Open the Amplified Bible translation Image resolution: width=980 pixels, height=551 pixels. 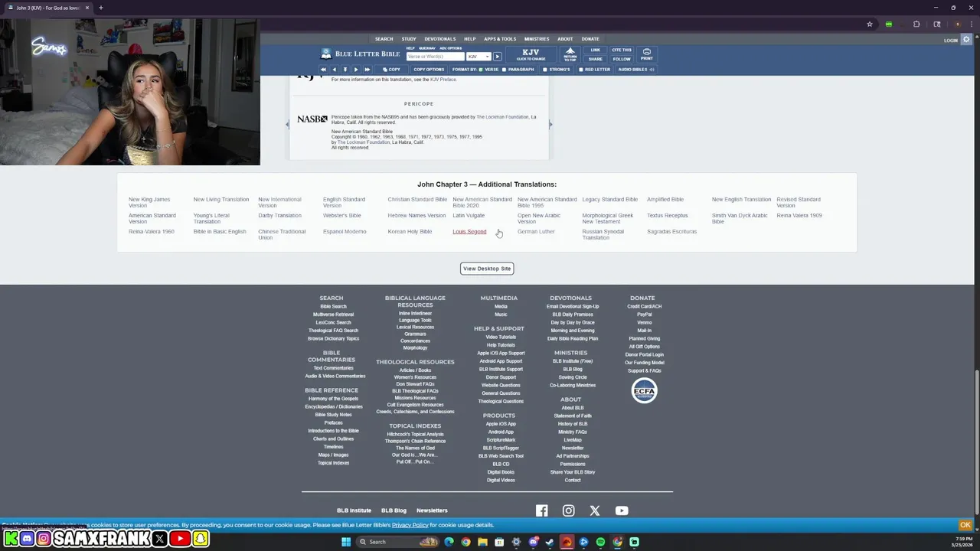coord(665,199)
